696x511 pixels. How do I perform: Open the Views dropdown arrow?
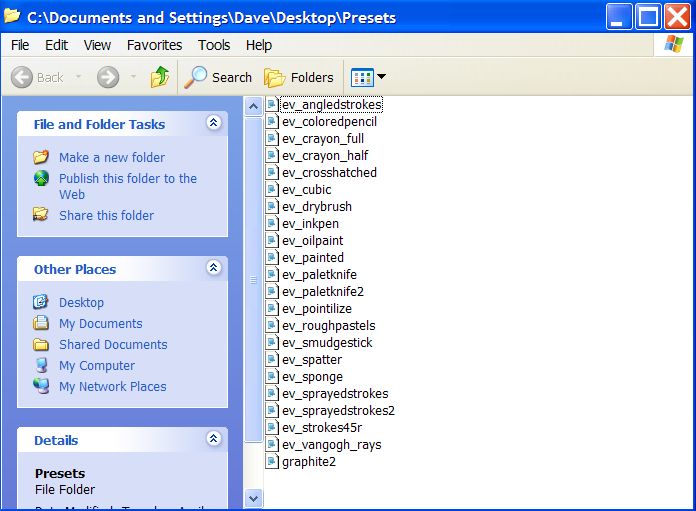381,76
